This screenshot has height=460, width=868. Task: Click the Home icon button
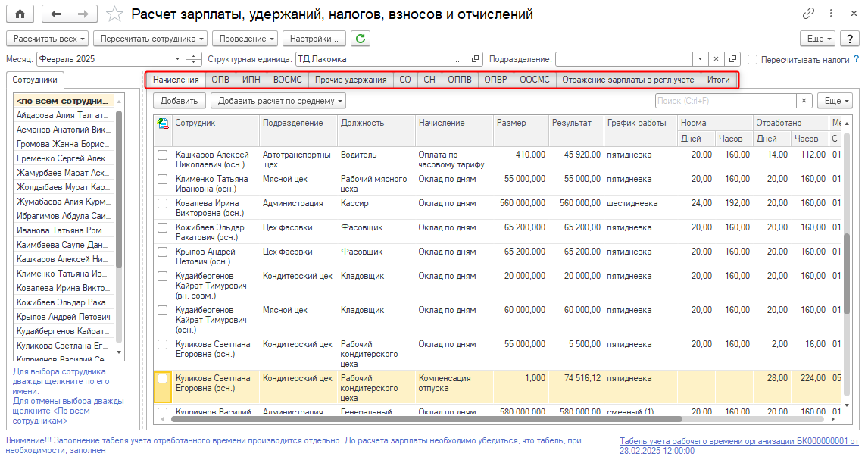pyautogui.click(x=20, y=14)
